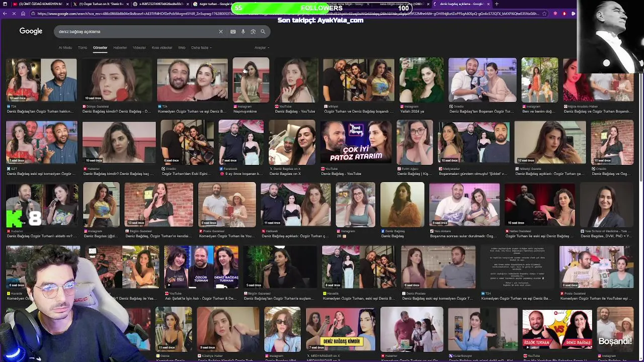
Task: Click the browser address bar URL
Action: coord(287,14)
